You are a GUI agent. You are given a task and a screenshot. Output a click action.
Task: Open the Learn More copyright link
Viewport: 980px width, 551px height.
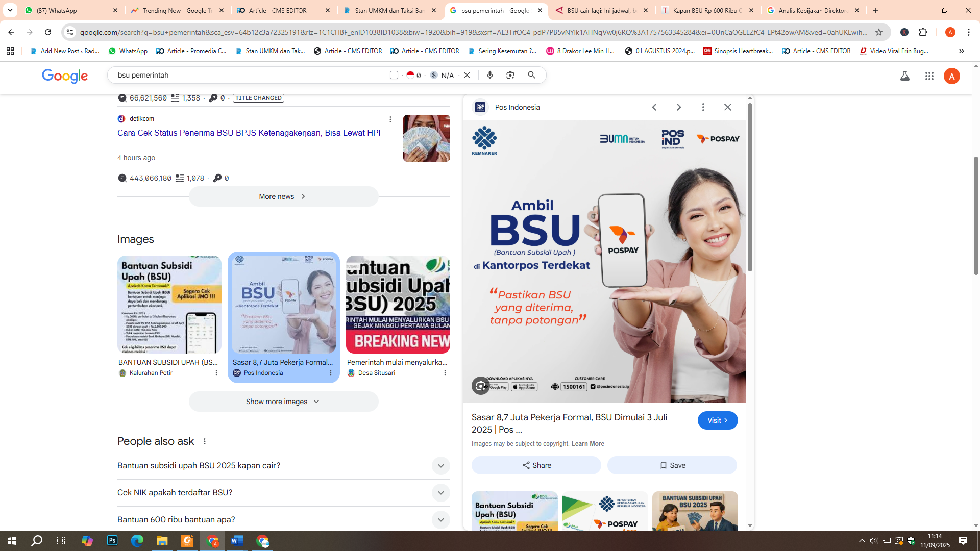click(588, 444)
